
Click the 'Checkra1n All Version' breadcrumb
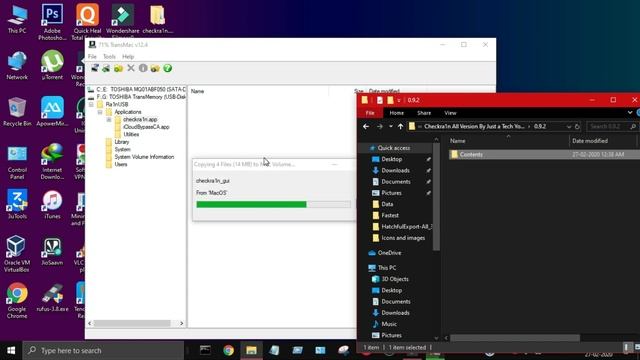click(x=474, y=127)
